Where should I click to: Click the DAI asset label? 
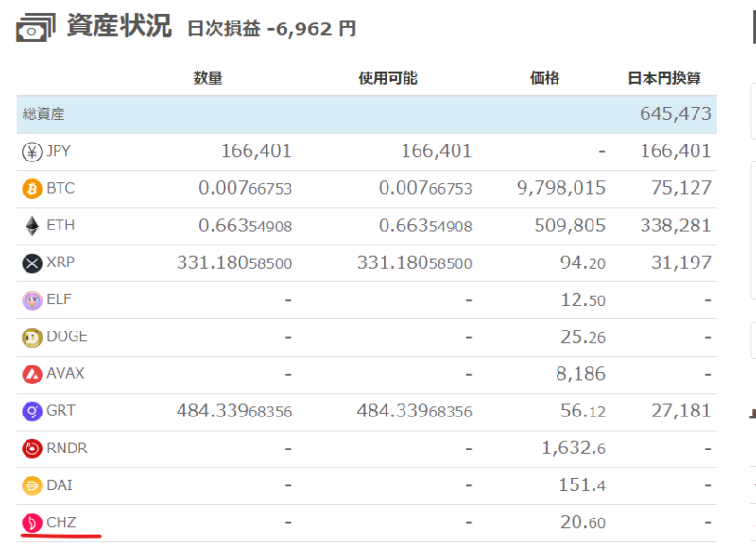(60, 484)
